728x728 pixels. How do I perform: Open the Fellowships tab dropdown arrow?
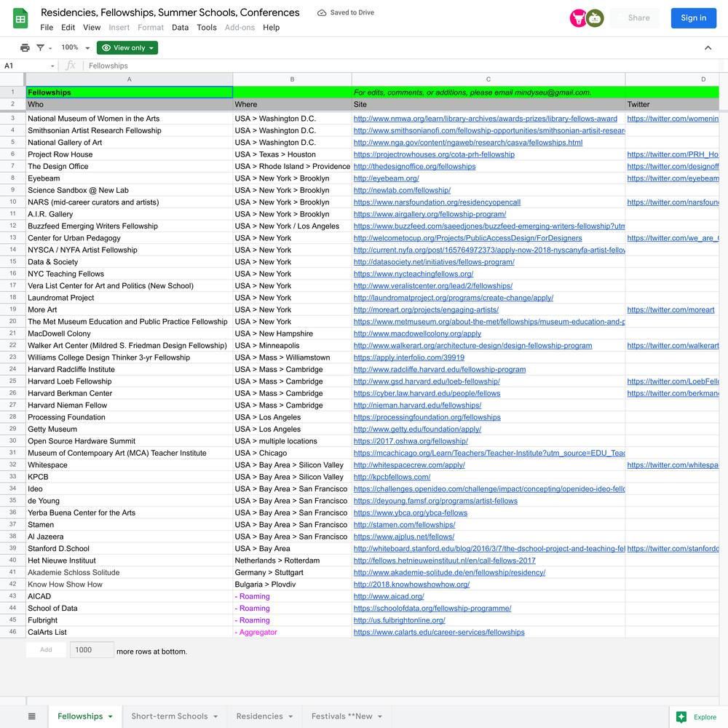(x=110, y=716)
